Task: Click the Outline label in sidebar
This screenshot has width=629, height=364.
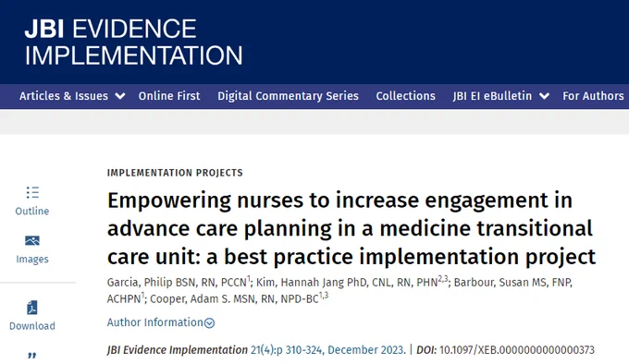Action: (x=32, y=211)
